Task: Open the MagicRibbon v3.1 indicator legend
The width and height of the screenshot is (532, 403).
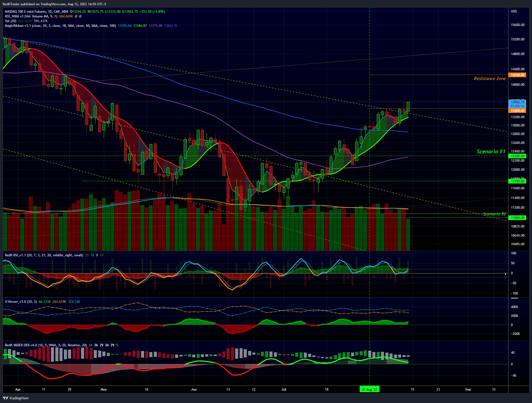Action: (60, 26)
